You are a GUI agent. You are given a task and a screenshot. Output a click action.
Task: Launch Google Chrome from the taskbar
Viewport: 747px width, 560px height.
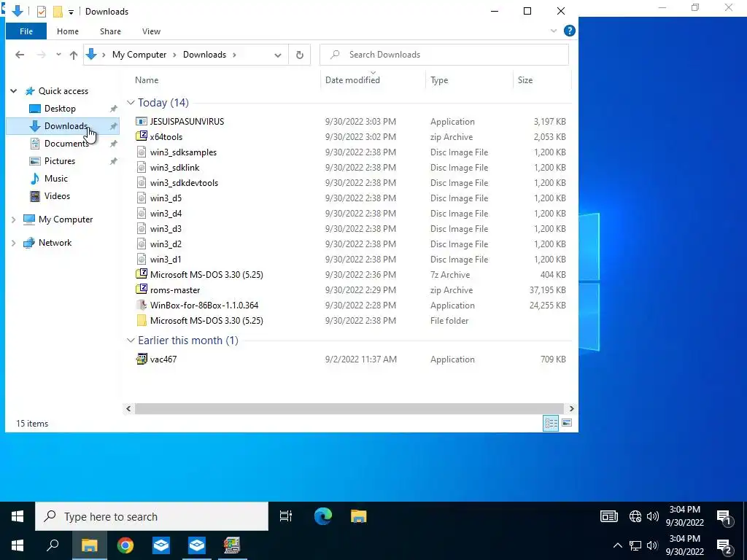point(125,545)
